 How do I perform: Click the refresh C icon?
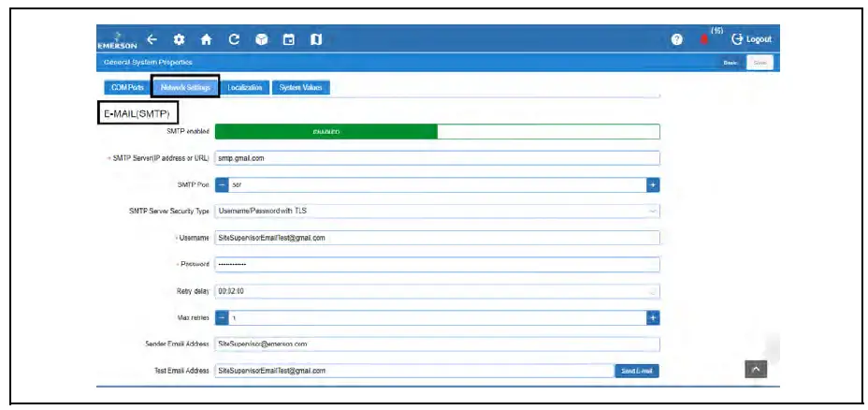pyautogui.click(x=234, y=39)
